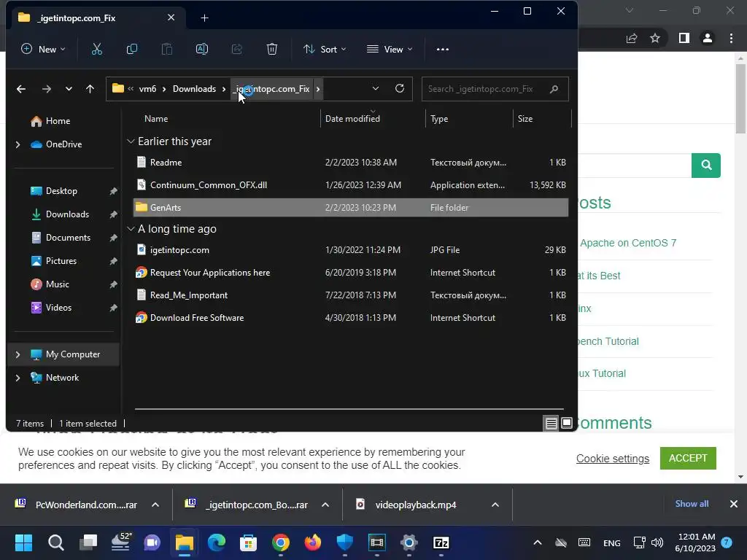Close the _igetintopc.com_Fix tab
The width and height of the screenshot is (747, 560).
pyautogui.click(x=171, y=17)
